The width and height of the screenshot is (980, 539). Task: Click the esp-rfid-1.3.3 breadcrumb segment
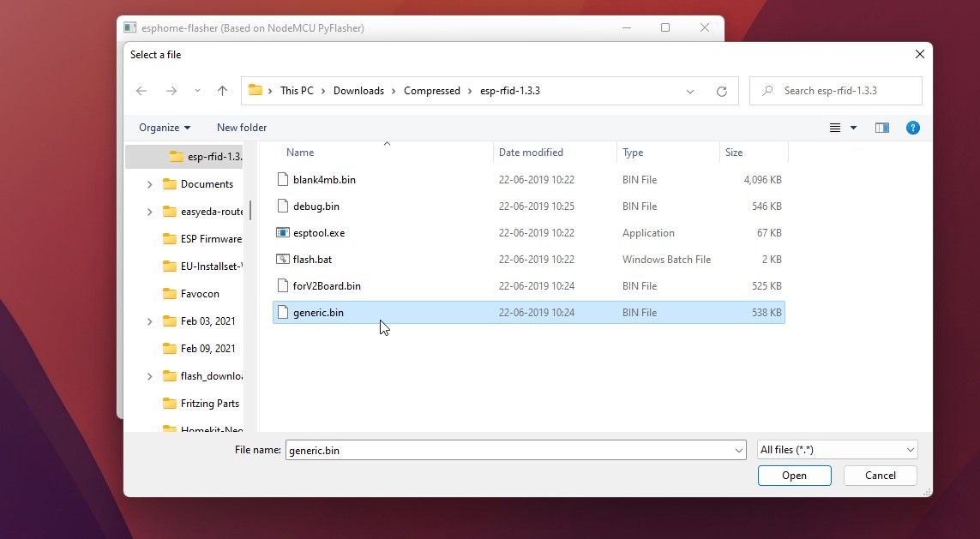pos(510,91)
